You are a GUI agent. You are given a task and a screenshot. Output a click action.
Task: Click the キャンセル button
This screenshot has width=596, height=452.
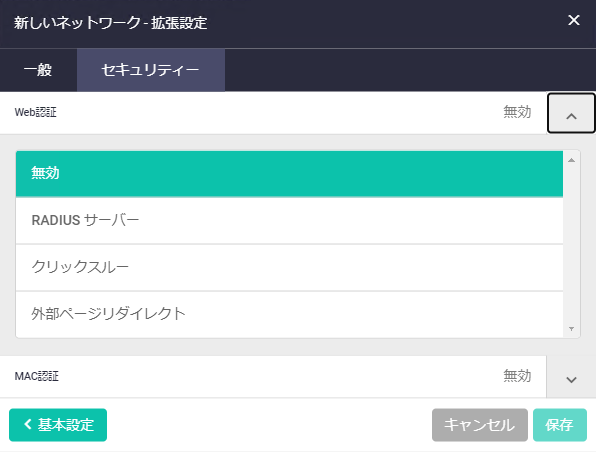480,425
